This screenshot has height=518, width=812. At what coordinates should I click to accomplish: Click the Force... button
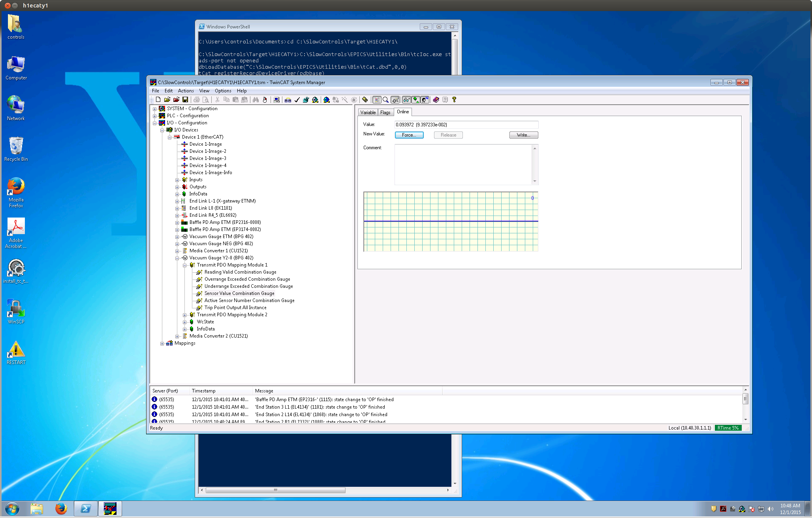[409, 135]
